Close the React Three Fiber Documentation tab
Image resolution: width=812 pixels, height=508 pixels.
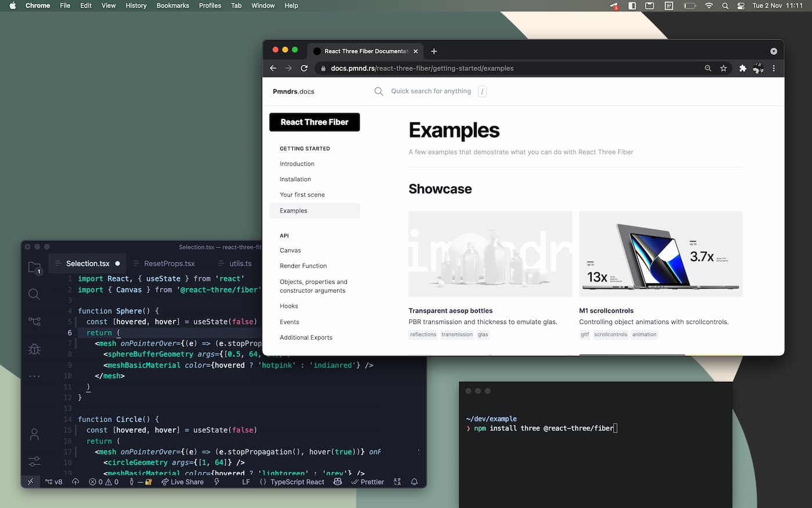point(415,51)
